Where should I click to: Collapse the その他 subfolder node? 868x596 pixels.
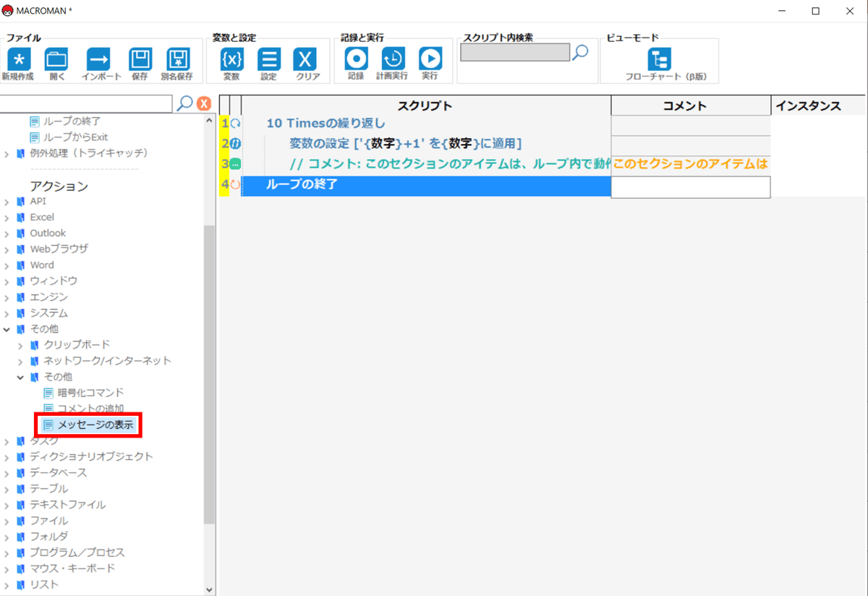21,378
